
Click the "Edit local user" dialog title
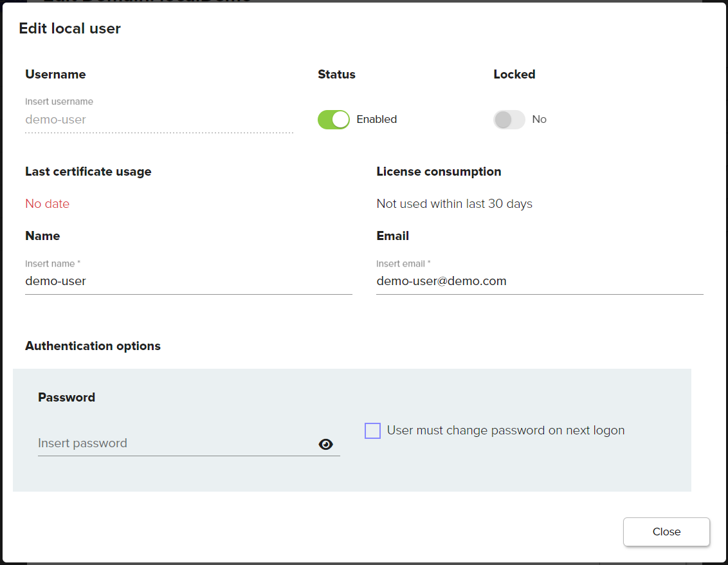pos(70,28)
